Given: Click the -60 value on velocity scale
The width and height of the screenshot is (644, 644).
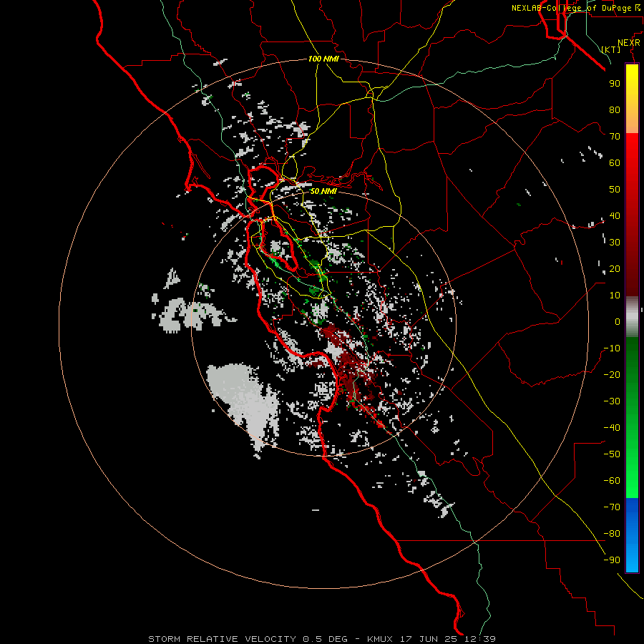Looking at the screenshot, I should click(x=612, y=481).
